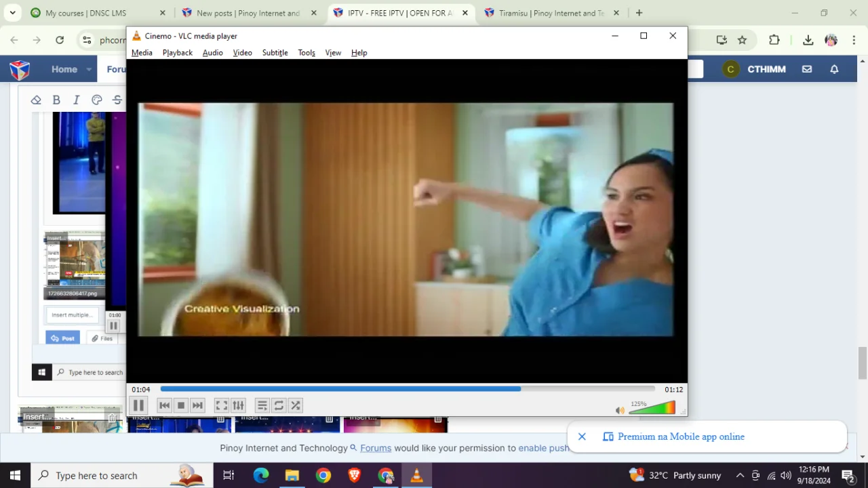Click the elapsed time 01:04

coord(141,390)
